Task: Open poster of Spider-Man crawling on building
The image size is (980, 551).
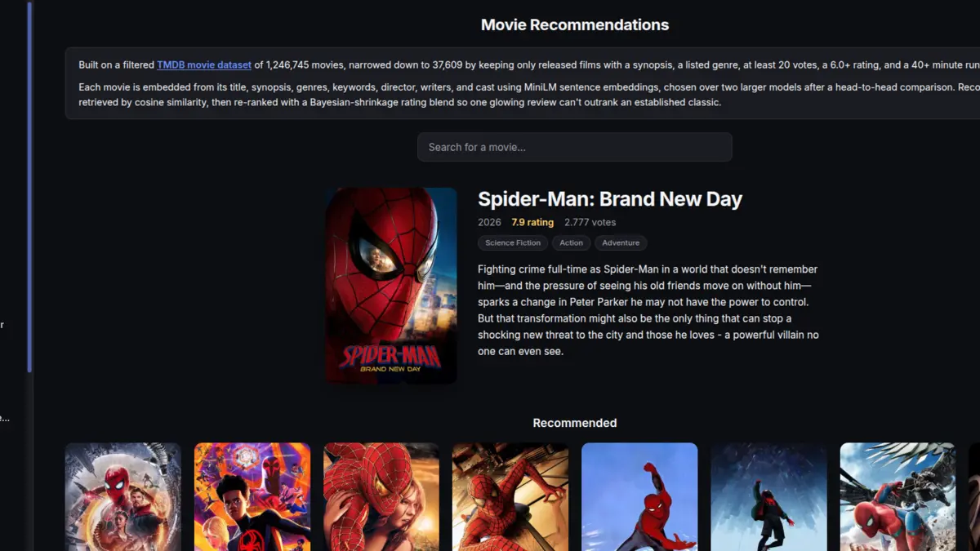Action: point(510,497)
